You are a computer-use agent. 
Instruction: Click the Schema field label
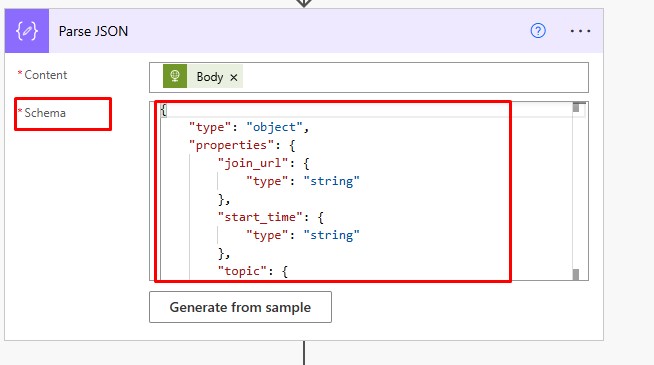pos(45,113)
